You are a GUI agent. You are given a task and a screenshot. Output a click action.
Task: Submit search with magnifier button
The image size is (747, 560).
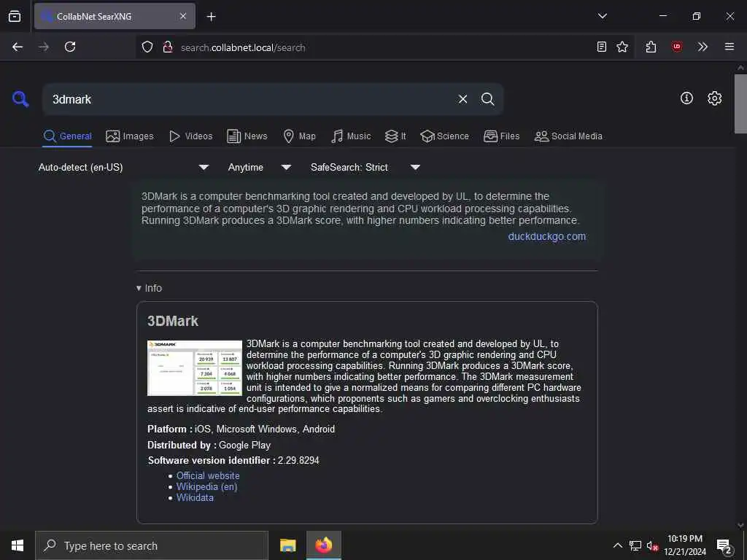pyautogui.click(x=487, y=99)
